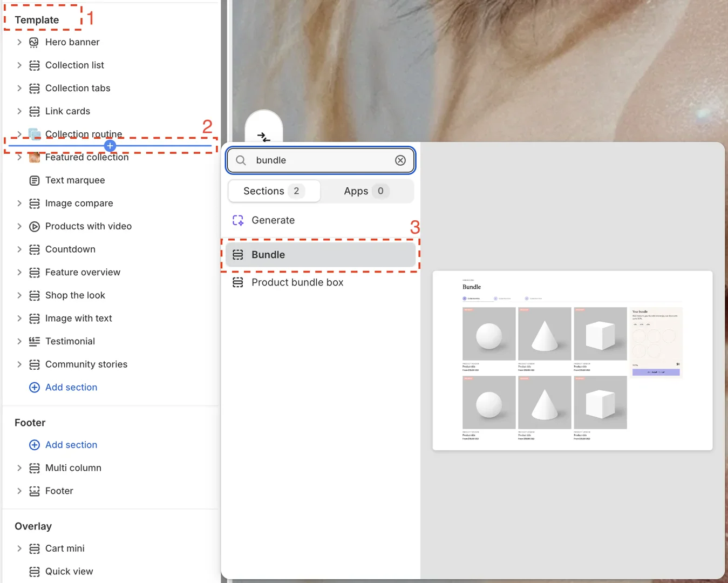Click the Countdown section icon

click(34, 249)
